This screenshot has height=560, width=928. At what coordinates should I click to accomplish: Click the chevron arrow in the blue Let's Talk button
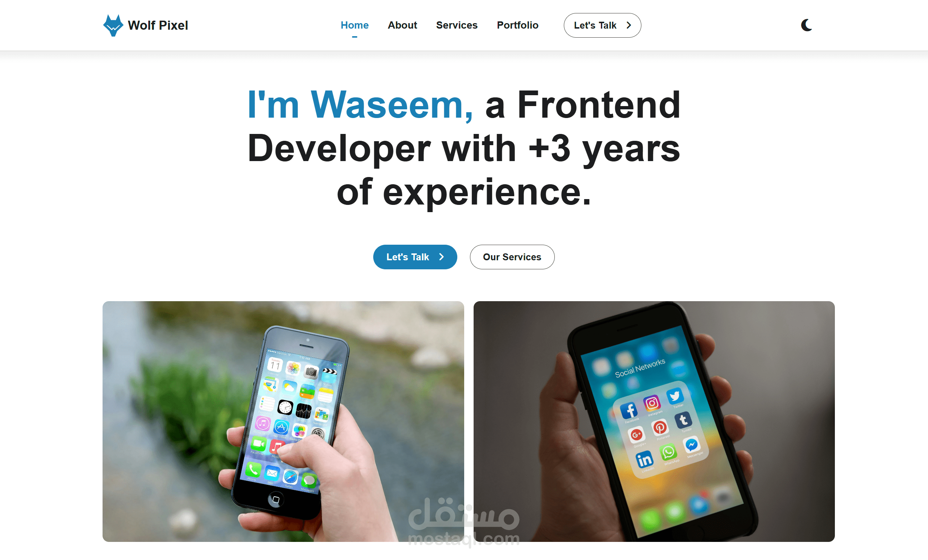coord(441,257)
